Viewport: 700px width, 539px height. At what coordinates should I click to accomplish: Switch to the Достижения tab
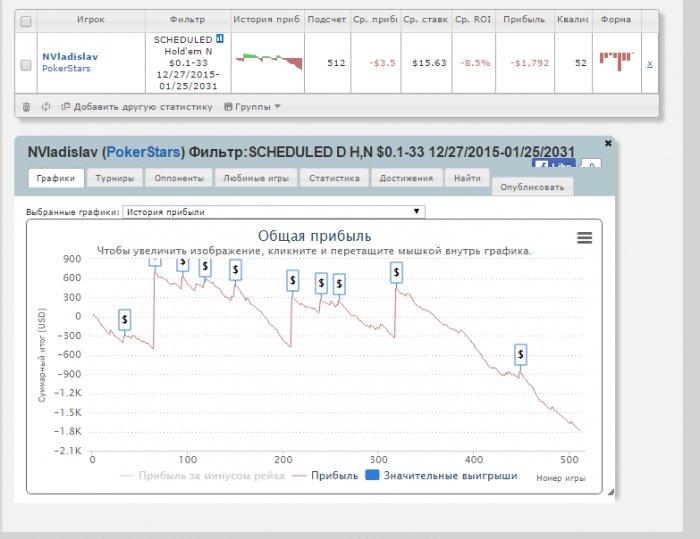coord(406,178)
